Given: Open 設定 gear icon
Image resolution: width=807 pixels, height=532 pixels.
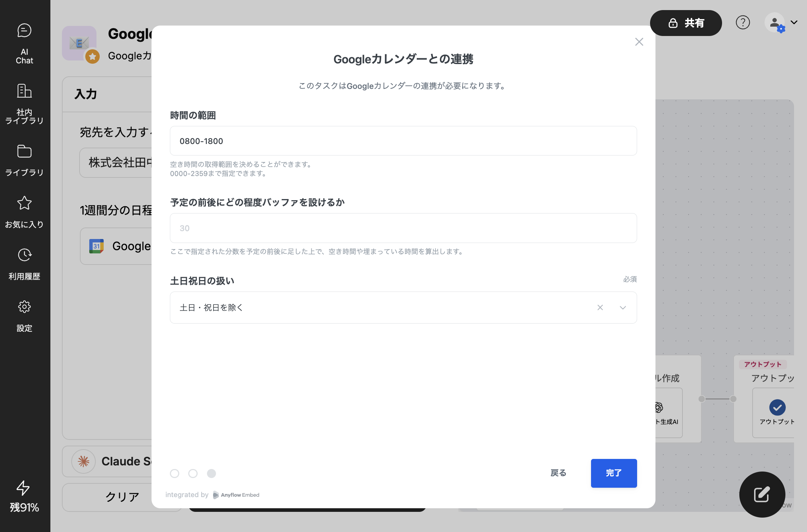Looking at the screenshot, I should (x=24, y=307).
